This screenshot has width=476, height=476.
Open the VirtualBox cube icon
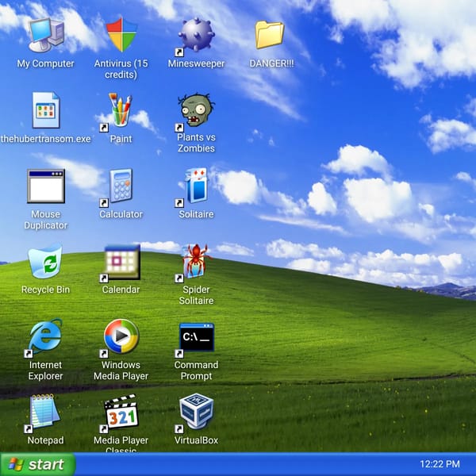(197, 411)
